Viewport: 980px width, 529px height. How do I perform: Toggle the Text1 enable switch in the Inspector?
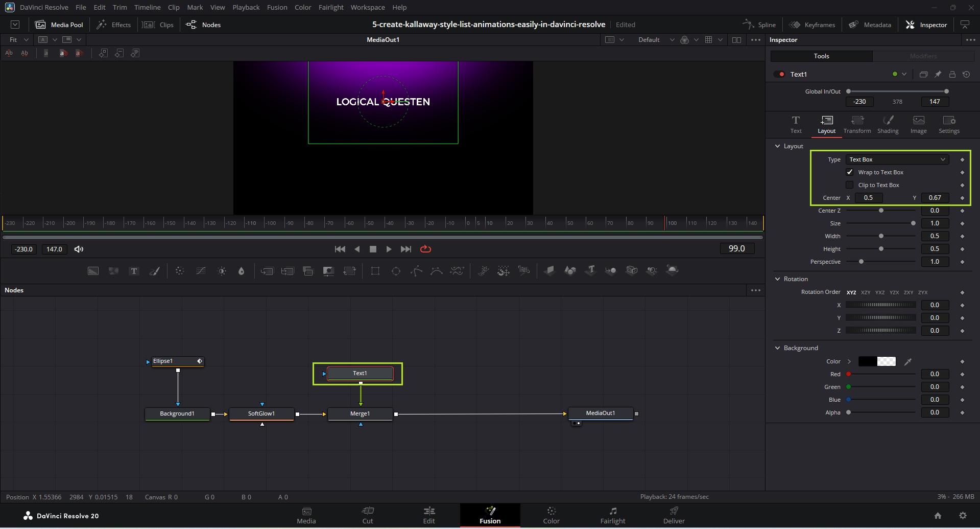779,75
